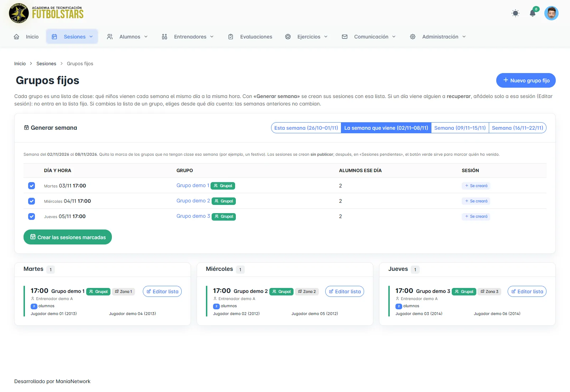
Task: Click the FutbolStars academy logo
Action: pos(46,13)
